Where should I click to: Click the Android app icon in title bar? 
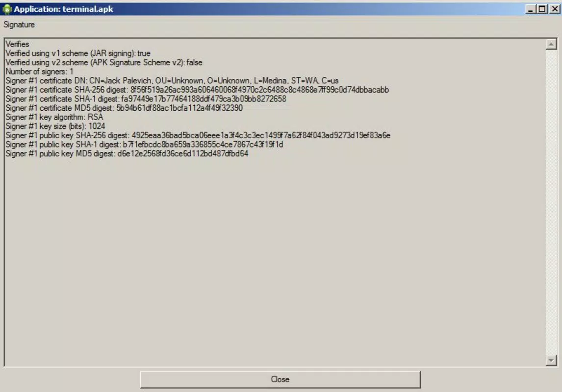pos(7,9)
